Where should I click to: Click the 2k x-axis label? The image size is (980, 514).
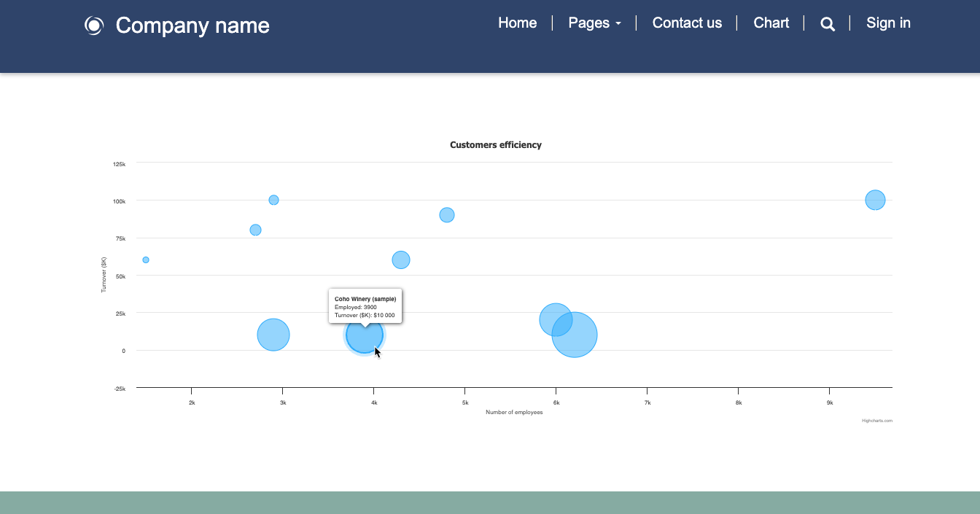pyautogui.click(x=192, y=402)
